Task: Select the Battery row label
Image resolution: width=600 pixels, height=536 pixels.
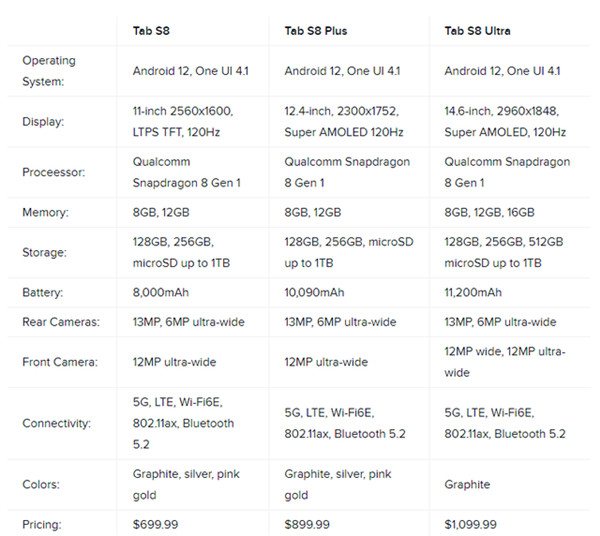Action: pos(44,293)
